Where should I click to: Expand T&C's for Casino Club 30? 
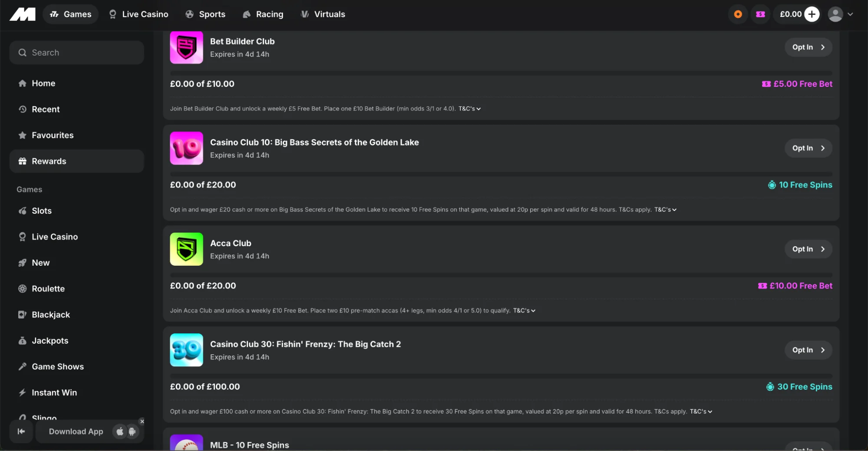[701, 411]
